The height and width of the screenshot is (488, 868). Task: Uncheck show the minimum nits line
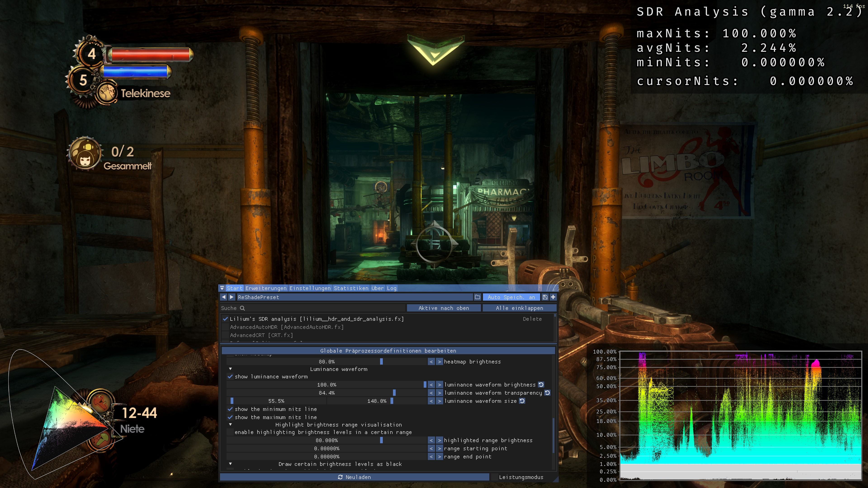(230, 409)
